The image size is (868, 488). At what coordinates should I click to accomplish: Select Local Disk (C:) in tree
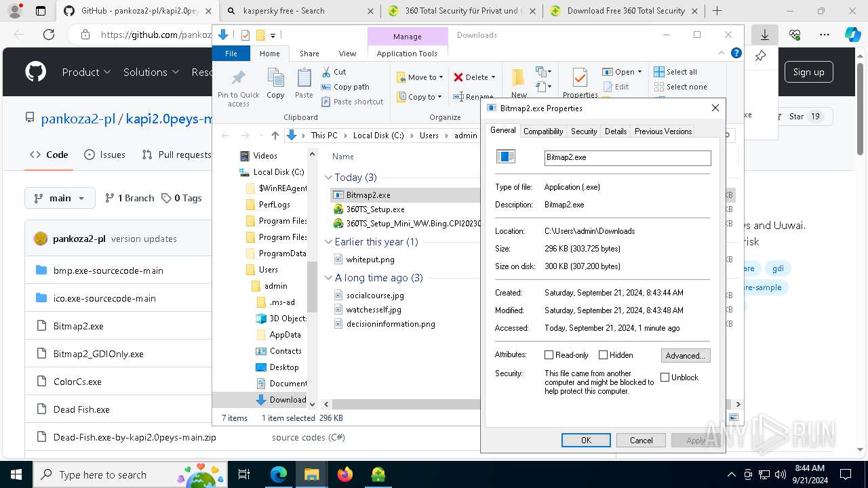(278, 172)
